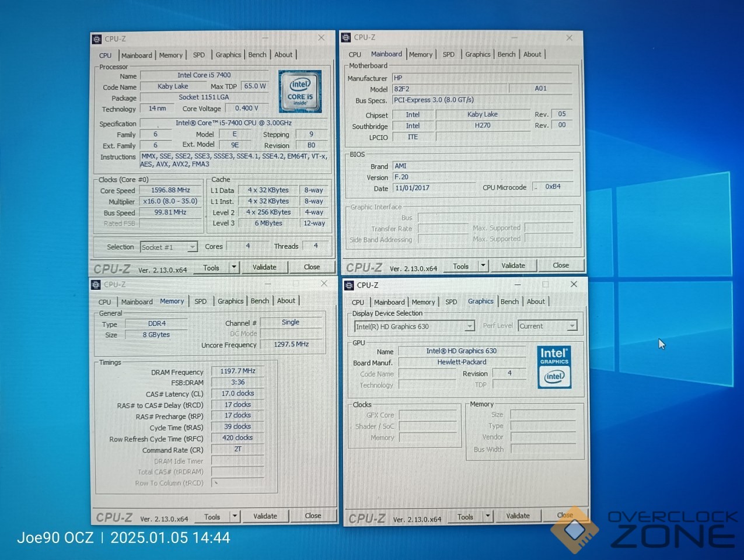The width and height of the screenshot is (744, 560).
Task: Open the Tools dropdown arrow in the Motherboard window
Action: pyautogui.click(x=483, y=266)
